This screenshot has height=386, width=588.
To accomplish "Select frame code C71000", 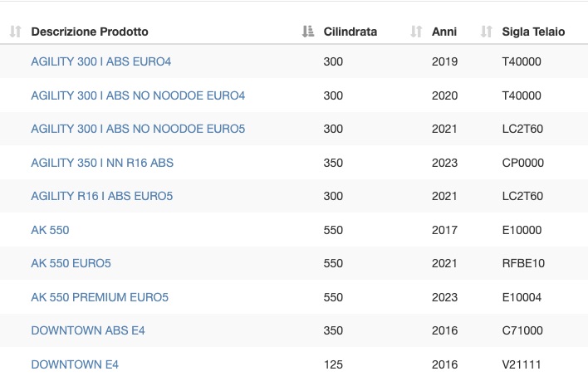I will tap(522, 330).
